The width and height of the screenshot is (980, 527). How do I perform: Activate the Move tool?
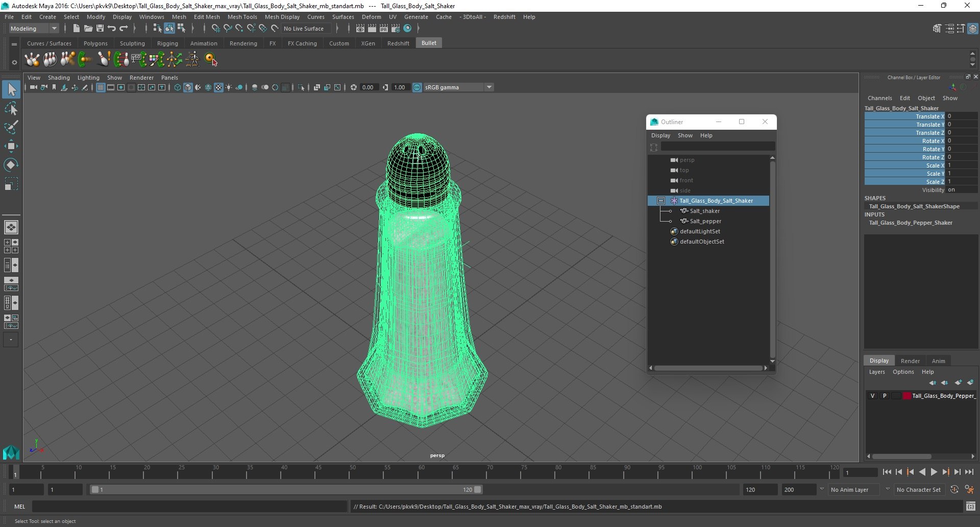point(11,146)
